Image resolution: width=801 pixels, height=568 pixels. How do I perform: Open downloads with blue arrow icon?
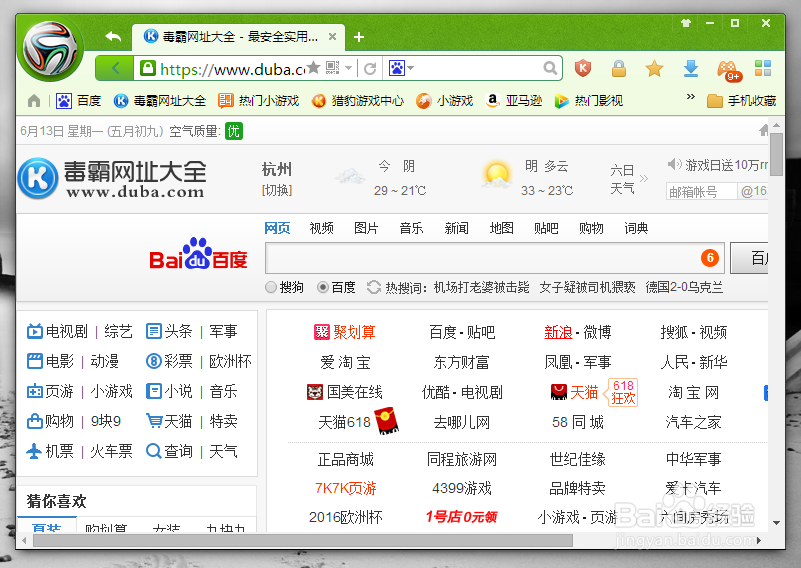click(691, 68)
